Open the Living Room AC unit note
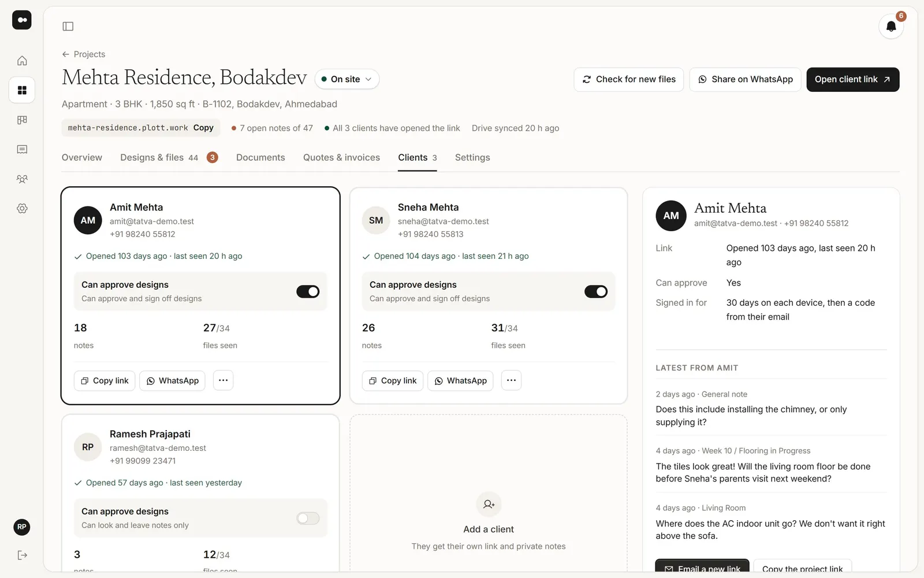Viewport: 924px width, 578px height. coord(771,522)
